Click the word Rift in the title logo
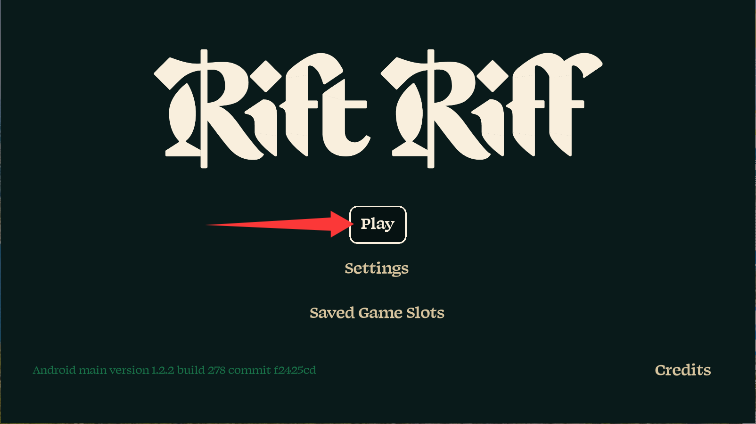This screenshot has height=424, width=756. (x=262, y=109)
